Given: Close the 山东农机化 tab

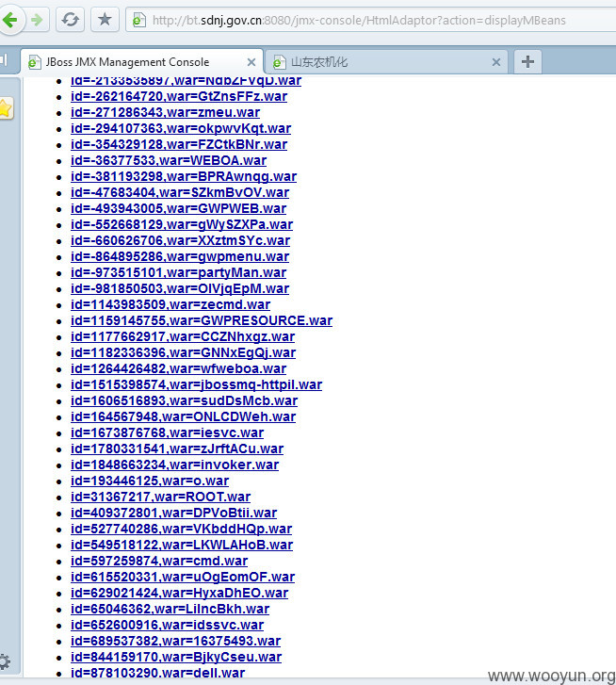Looking at the screenshot, I should 496,62.
